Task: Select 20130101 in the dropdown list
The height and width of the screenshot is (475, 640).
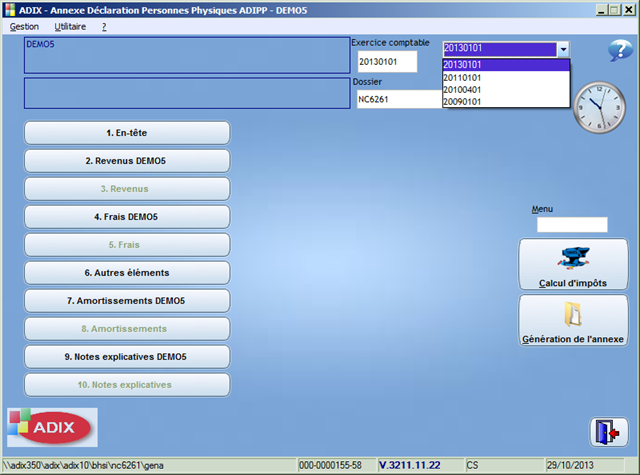Action: click(x=506, y=64)
